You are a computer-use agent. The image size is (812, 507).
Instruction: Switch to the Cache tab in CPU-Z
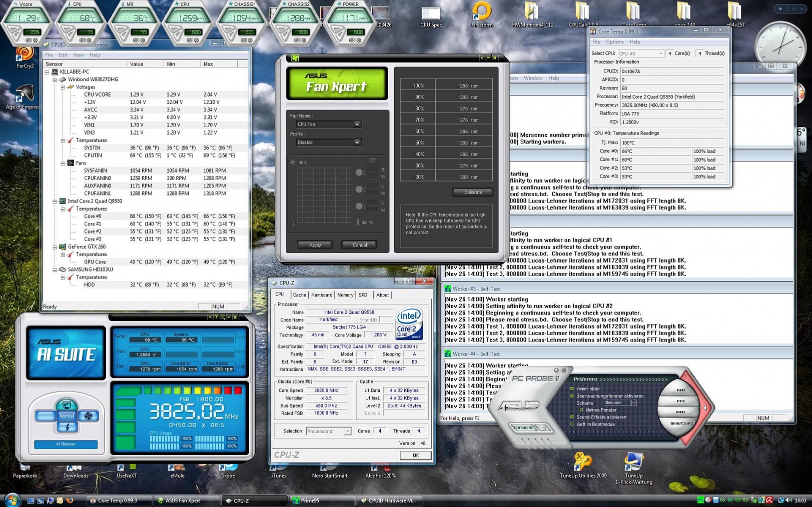pyautogui.click(x=299, y=295)
